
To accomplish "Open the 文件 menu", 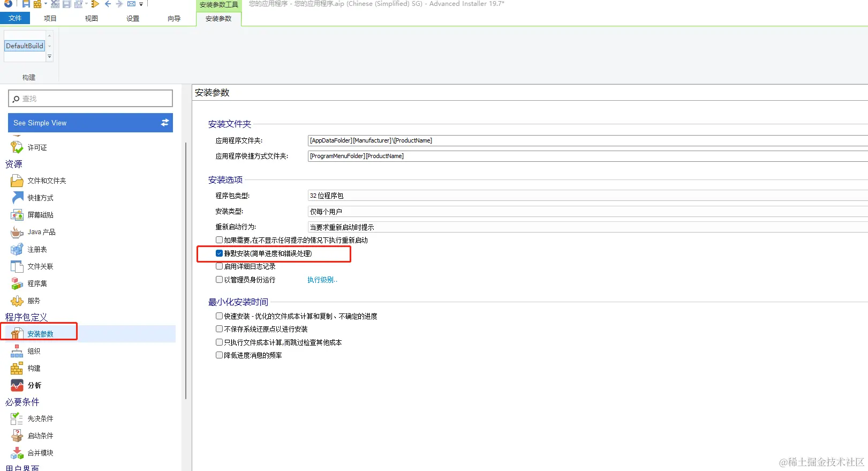I will click(x=15, y=18).
